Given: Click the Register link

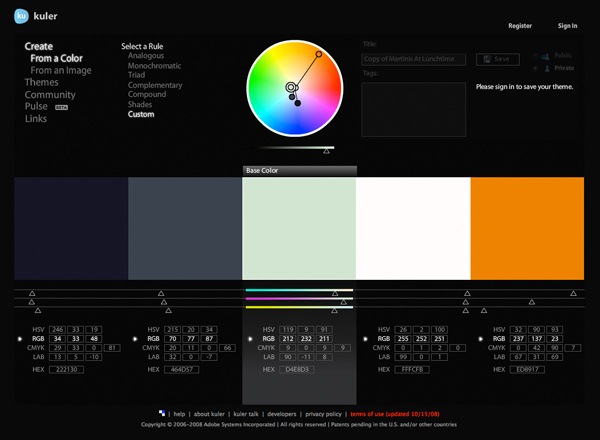Looking at the screenshot, I should [x=520, y=26].
